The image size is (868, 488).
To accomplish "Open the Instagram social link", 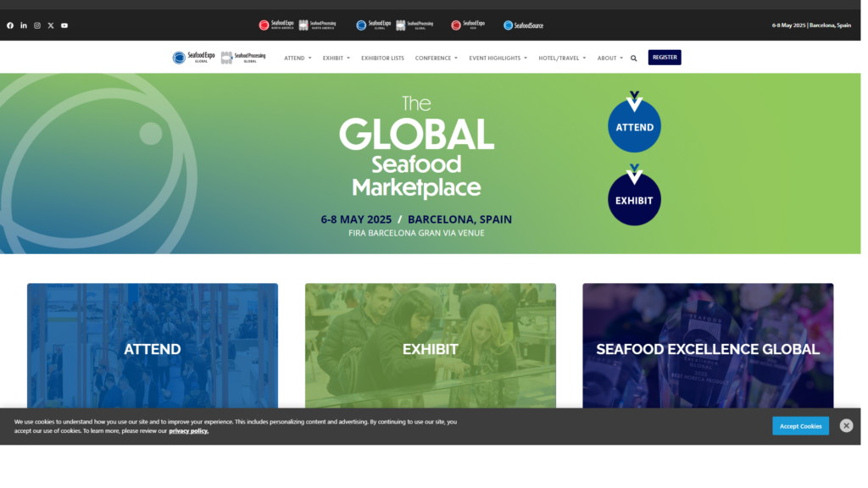I will coord(37,25).
